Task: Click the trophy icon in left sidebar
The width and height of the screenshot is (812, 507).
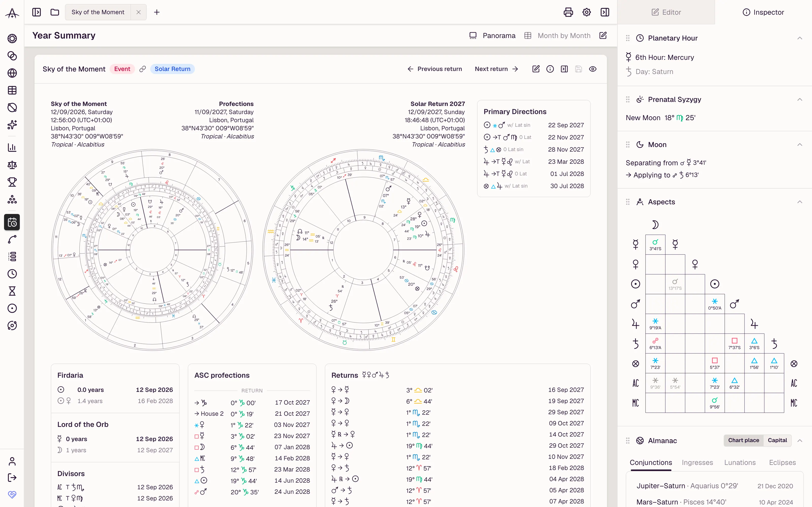Action: tap(12, 182)
